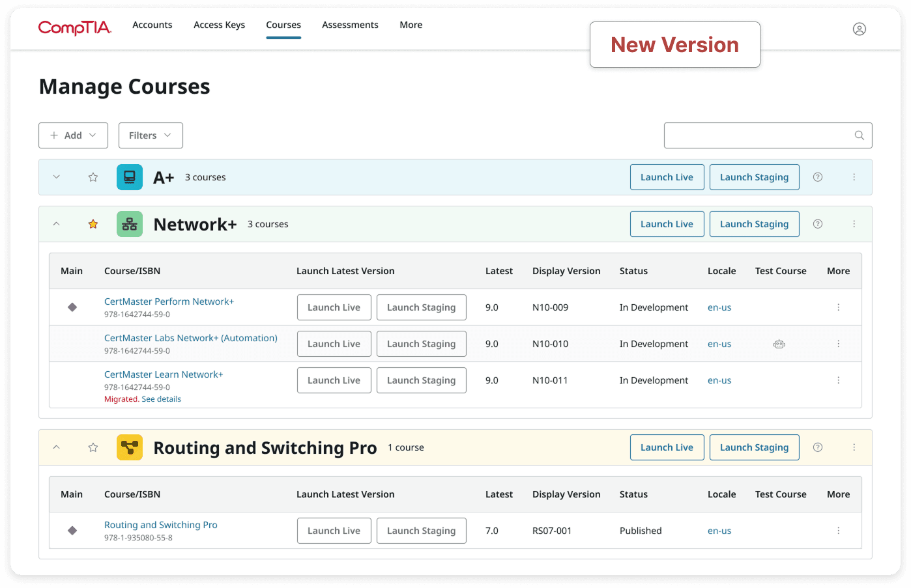The width and height of the screenshot is (911, 588).
Task: Launch Staging for CertMaster Learn Network+
Action: 422,380
